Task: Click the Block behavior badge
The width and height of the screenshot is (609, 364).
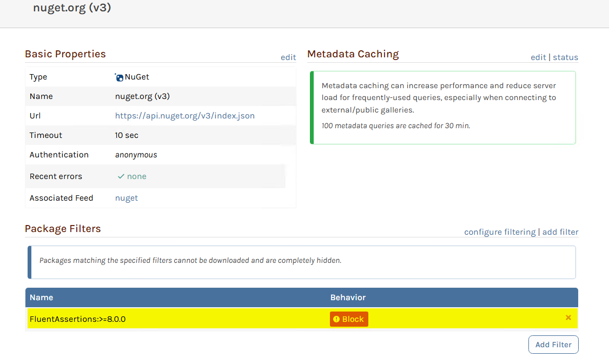Action: (x=349, y=319)
